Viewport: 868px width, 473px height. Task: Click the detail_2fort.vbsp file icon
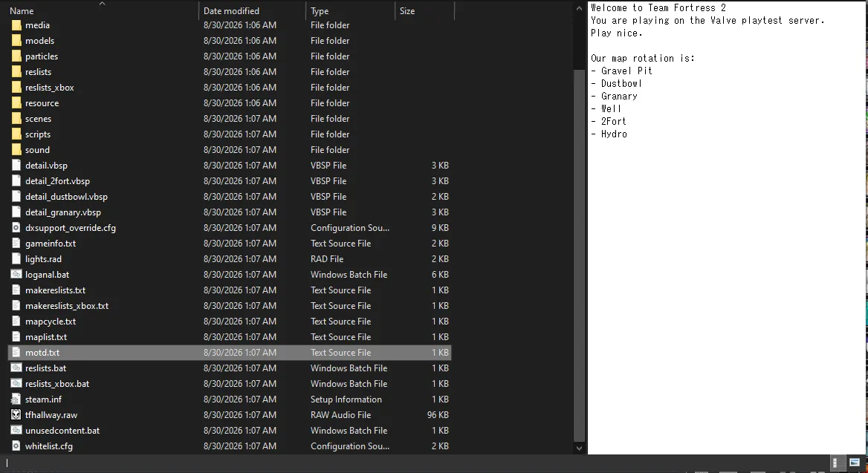coord(16,181)
